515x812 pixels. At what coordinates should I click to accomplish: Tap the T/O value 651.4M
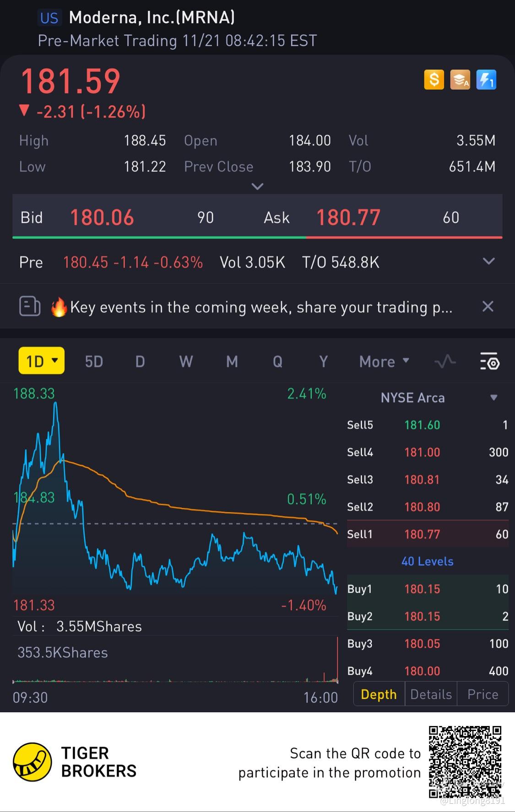click(x=472, y=167)
